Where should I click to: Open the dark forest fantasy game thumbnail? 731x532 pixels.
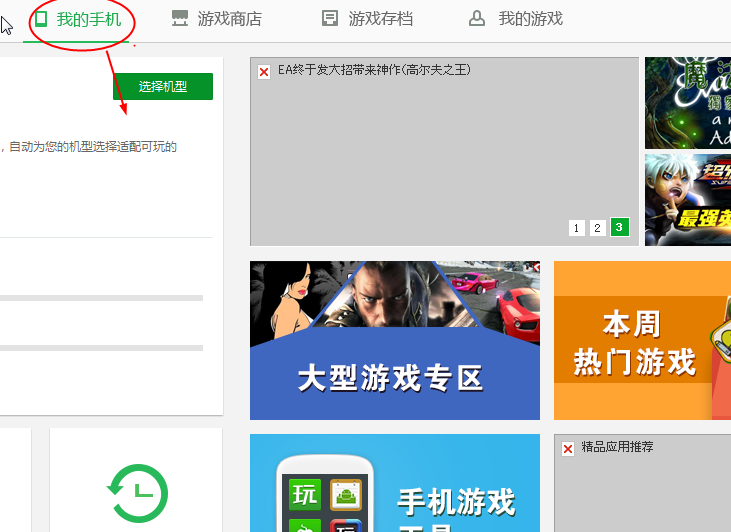click(x=688, y=103)
